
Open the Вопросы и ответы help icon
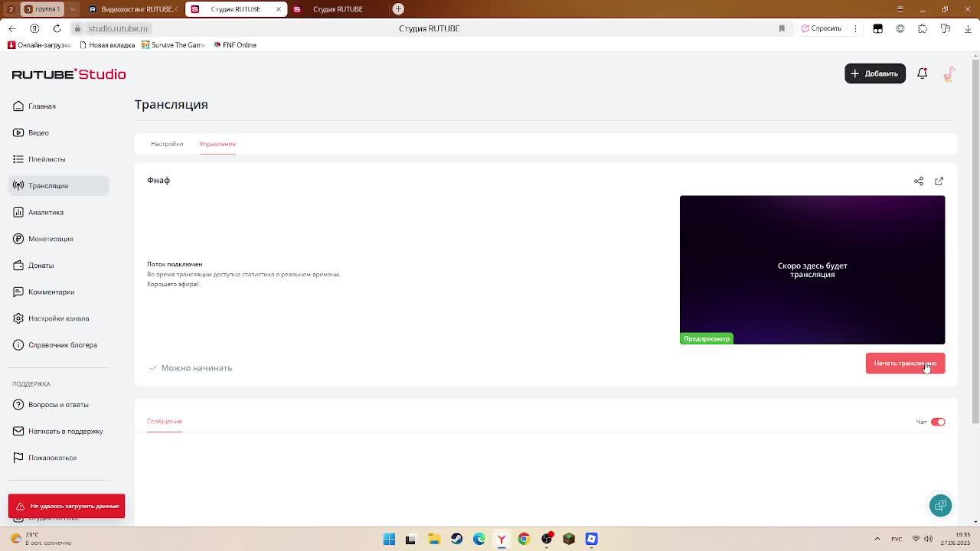pos(18,405)
